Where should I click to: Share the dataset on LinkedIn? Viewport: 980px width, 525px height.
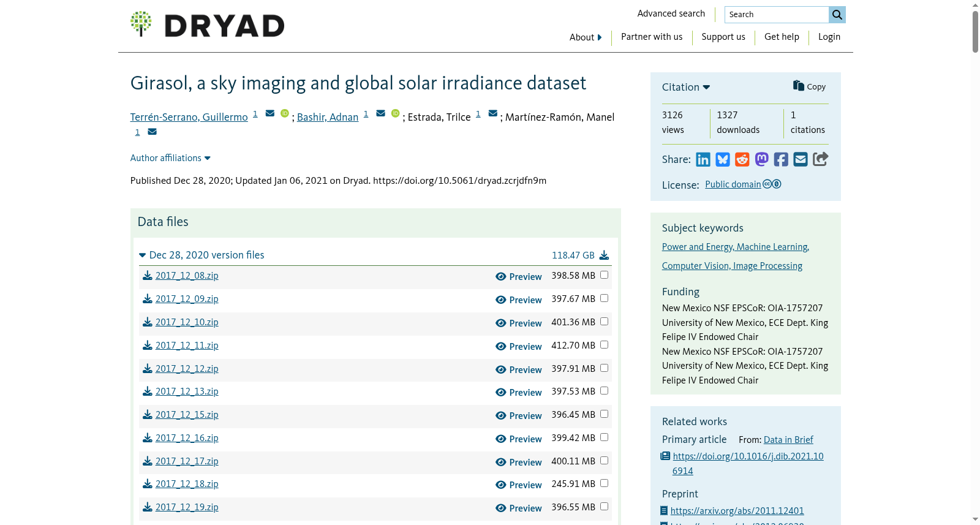[x=703, y=160]
